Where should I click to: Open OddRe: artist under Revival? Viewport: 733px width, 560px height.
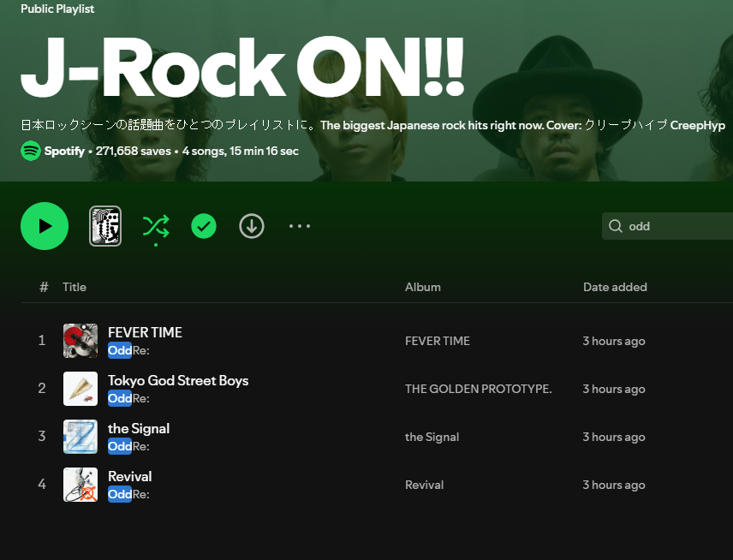coord(128,495)
